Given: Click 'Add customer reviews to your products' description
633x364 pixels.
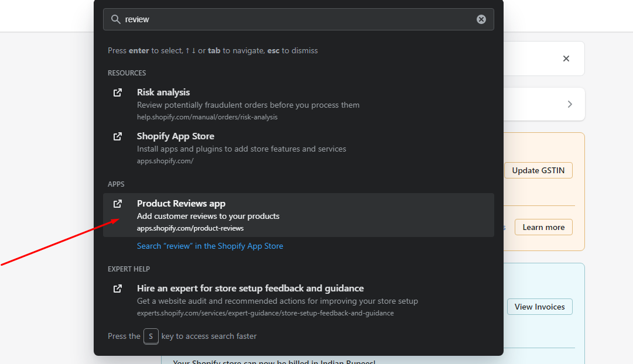Looking at the screenshot, I should pos(208,217).
